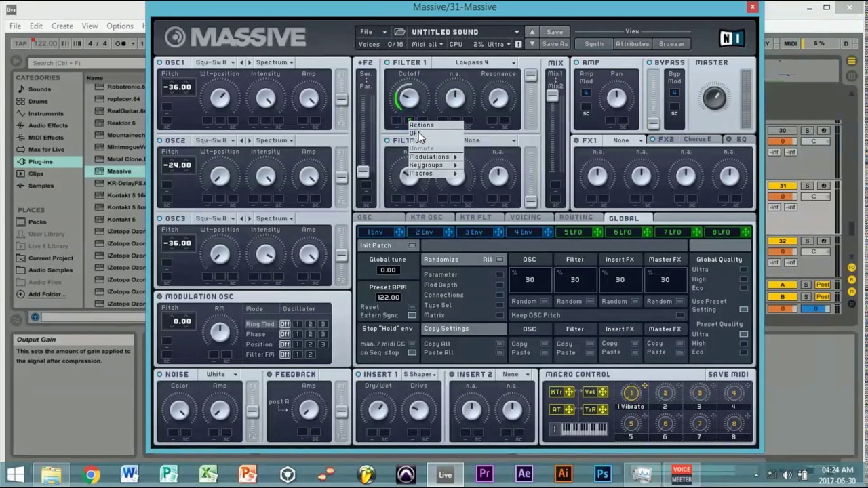Open the Midi all channel dropdown
Image resolution: width=868 pixels, height=488 pixels.
tap(427, 44)
